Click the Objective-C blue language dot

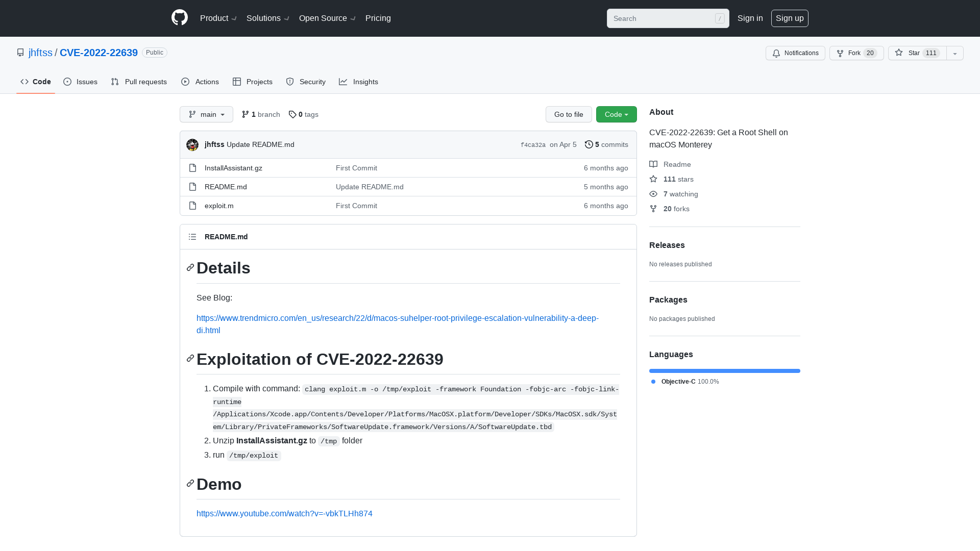[x=653, y=382]
